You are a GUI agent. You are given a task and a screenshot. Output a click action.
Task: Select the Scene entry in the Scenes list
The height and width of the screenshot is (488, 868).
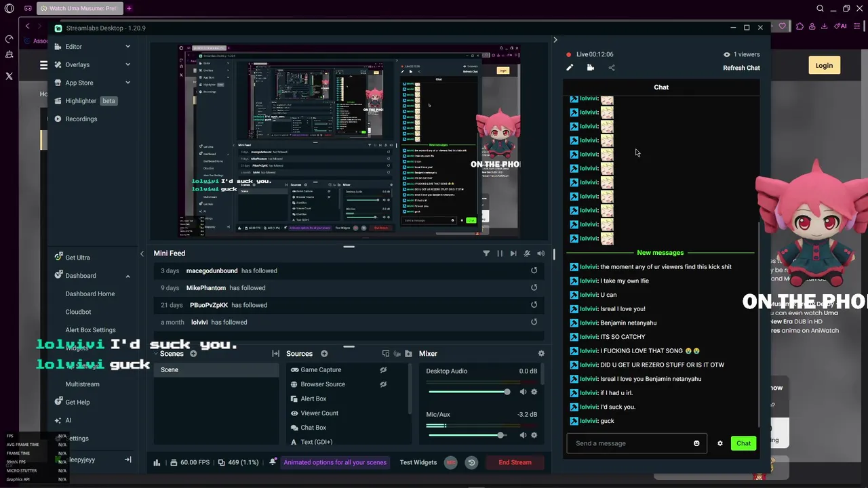click(216, 370)
